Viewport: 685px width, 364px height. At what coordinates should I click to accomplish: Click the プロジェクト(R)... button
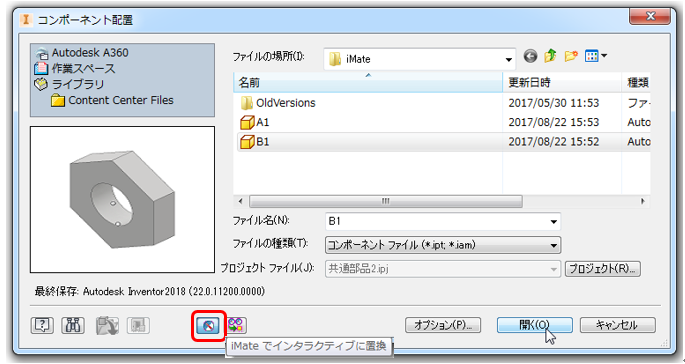[x=603, y=269]
